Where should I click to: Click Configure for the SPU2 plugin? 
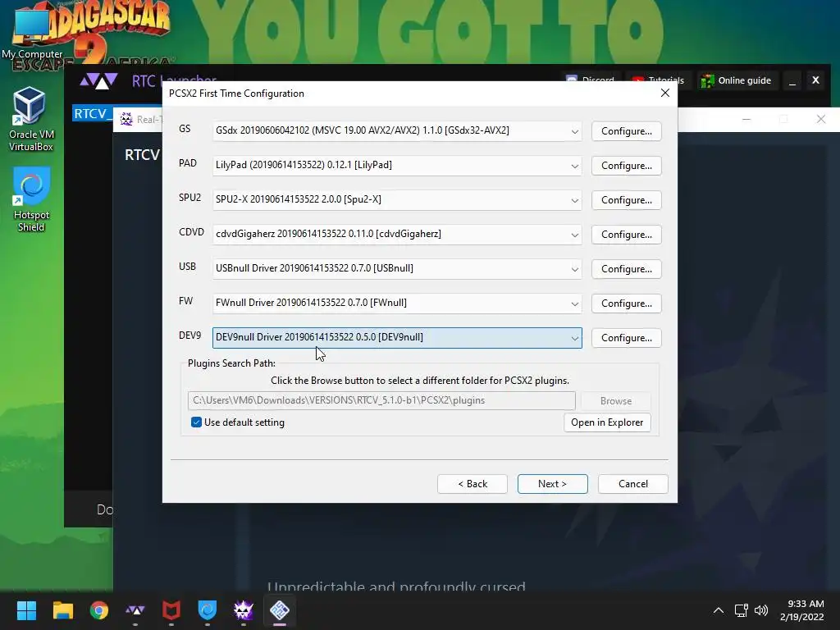tap(626, 200)
